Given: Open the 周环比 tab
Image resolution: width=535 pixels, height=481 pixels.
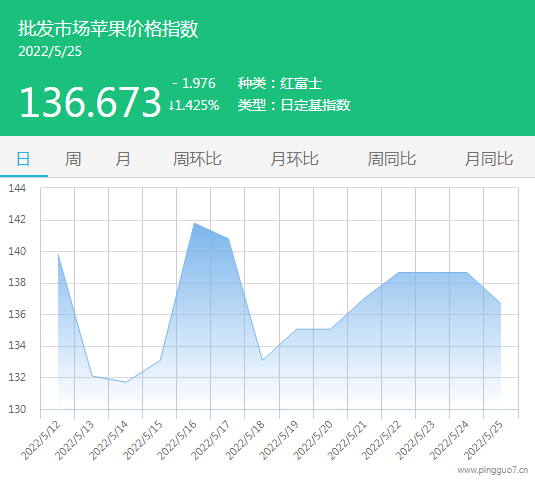Looking at the screenshot, I should pyautogui.click(x=197, y=159).
